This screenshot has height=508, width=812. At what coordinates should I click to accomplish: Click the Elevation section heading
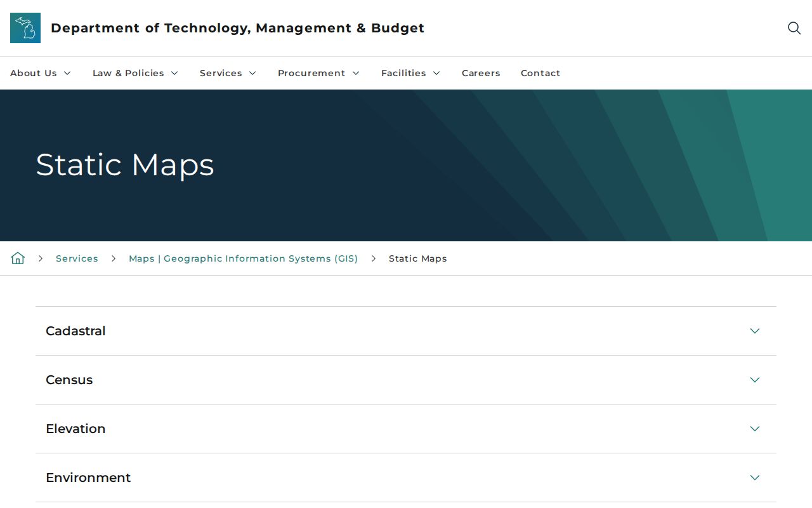(x=75, y=429)
